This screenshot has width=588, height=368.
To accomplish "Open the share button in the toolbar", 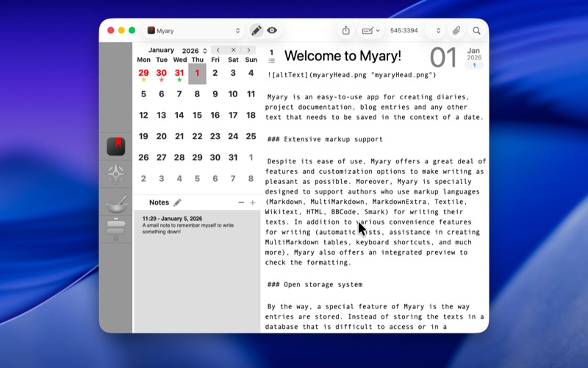I will (345, 30).
